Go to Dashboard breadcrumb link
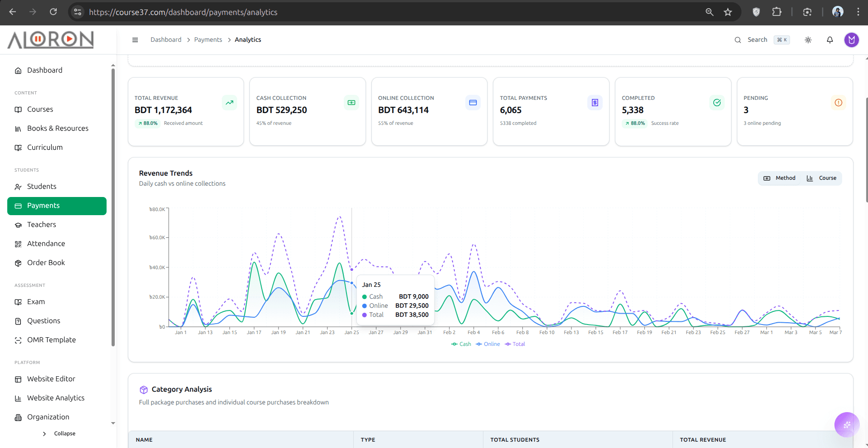Image resolution: width=868 pixels, height=448 pixels. coord(166,40)
